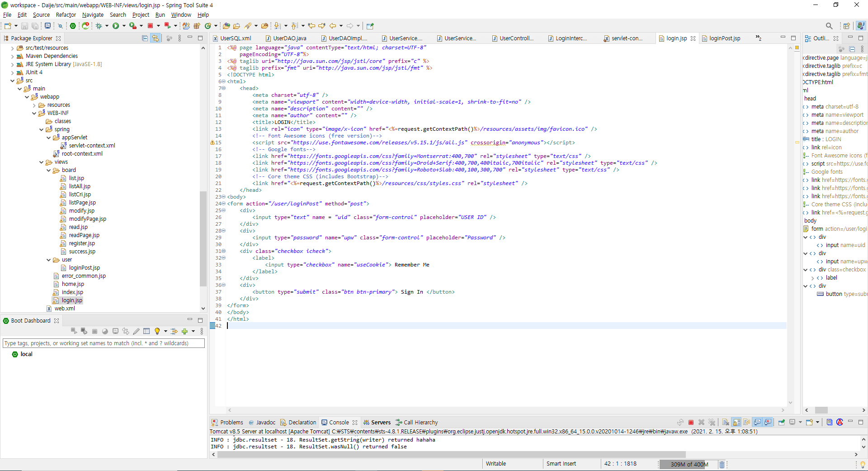Screen dimensions: 868x471
Task: Toggle Link with Editor in Package Explorer
Action: point(155,38)
